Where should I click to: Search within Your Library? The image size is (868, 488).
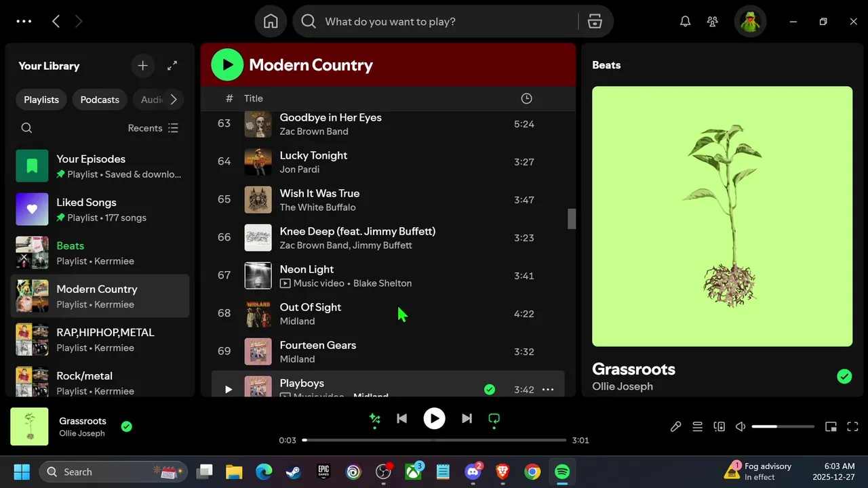[x=26, y=128]
